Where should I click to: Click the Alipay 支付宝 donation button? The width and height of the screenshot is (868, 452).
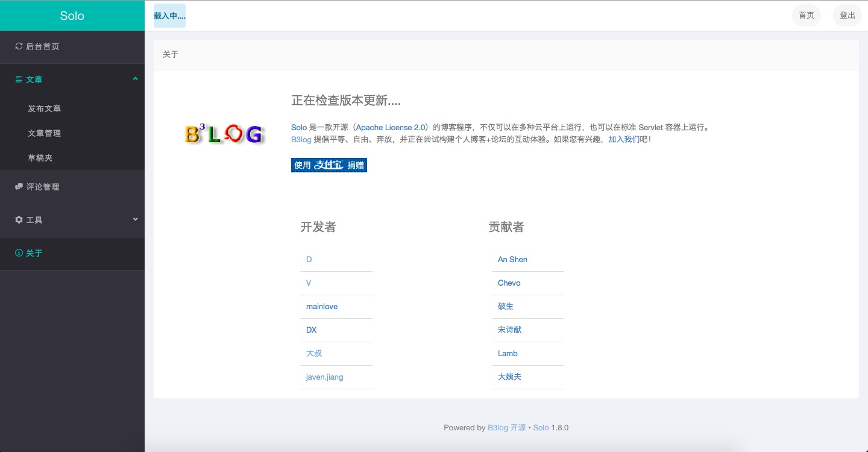[329, 165]
